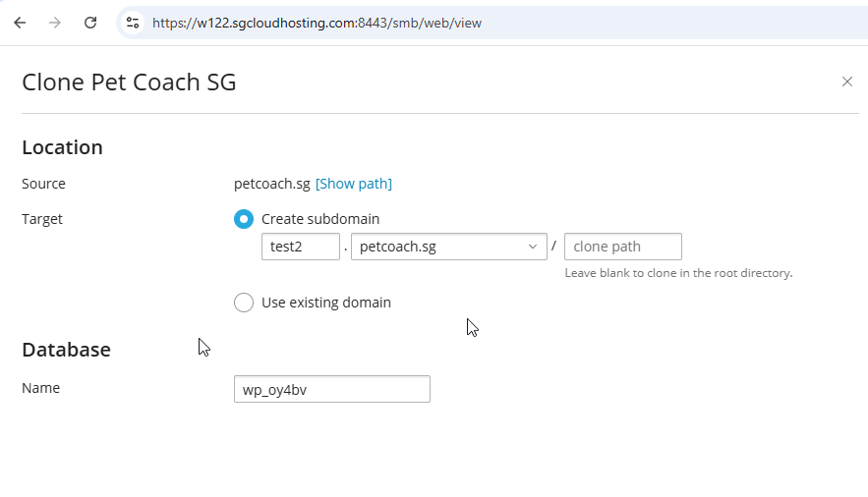This screenshot has width=868, height=497.
Task: Reload the current page
Action: [x=90, y=23]
